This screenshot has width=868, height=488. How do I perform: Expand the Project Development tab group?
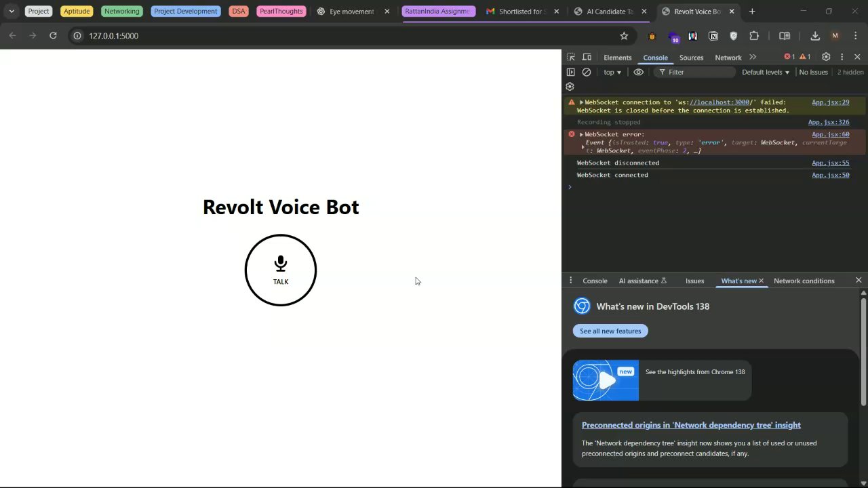186,12
